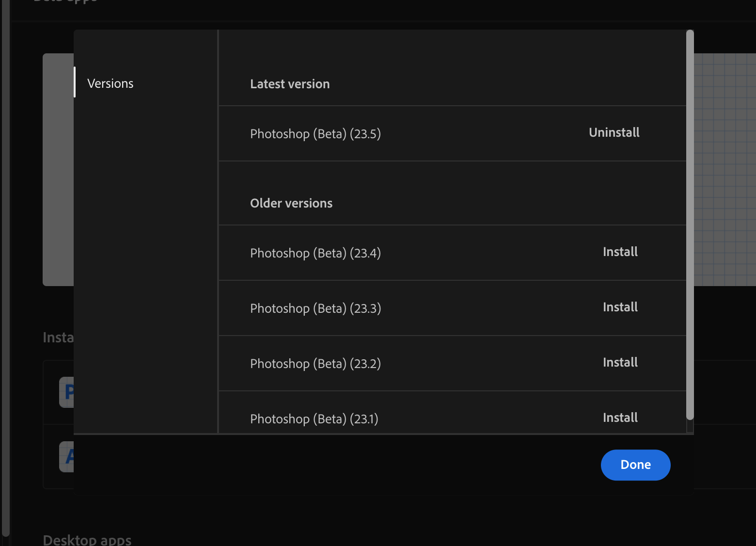Viewport: 756px width, 546px height.
Task: Select the Photoshop (Beta) 23.1 row
Action: (314, 418)
